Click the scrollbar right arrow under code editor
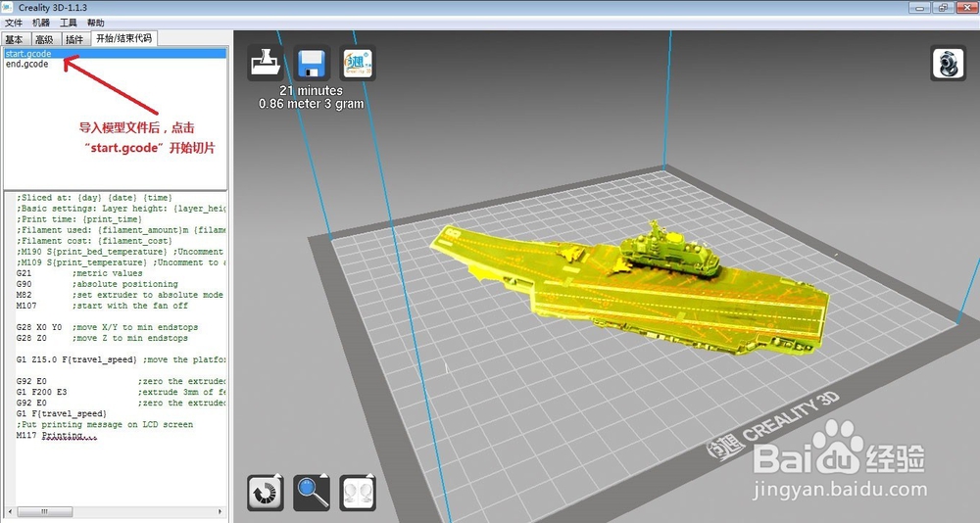 click(x=220, y=511)
